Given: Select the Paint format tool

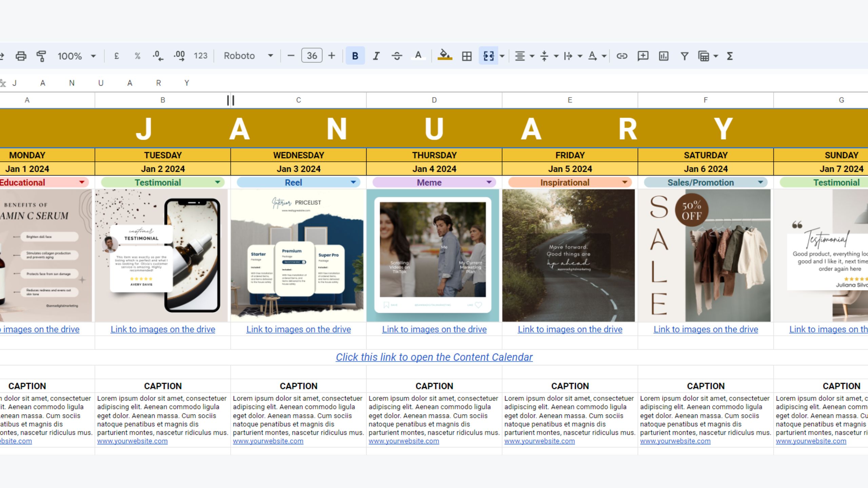Looking at the screenshot, I should click(x=41, y=56).
